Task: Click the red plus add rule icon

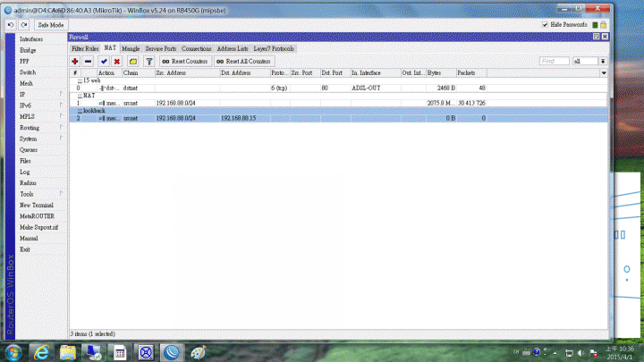Action: [75, 61]
